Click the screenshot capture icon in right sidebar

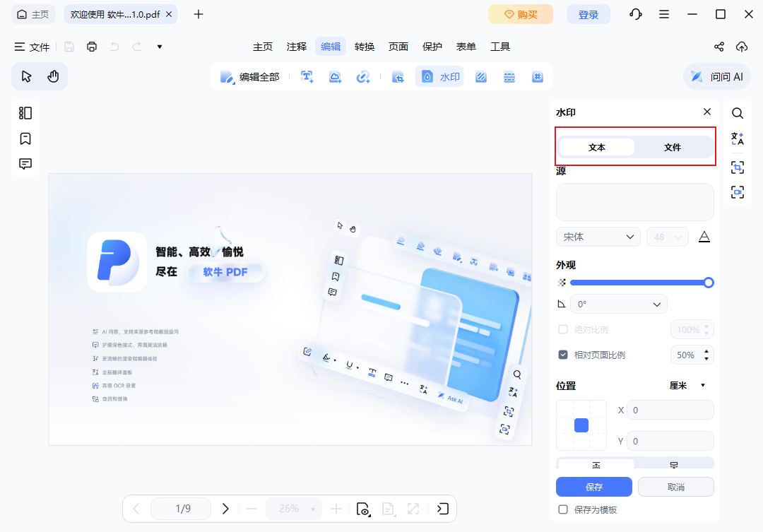(x=738, y=191)
